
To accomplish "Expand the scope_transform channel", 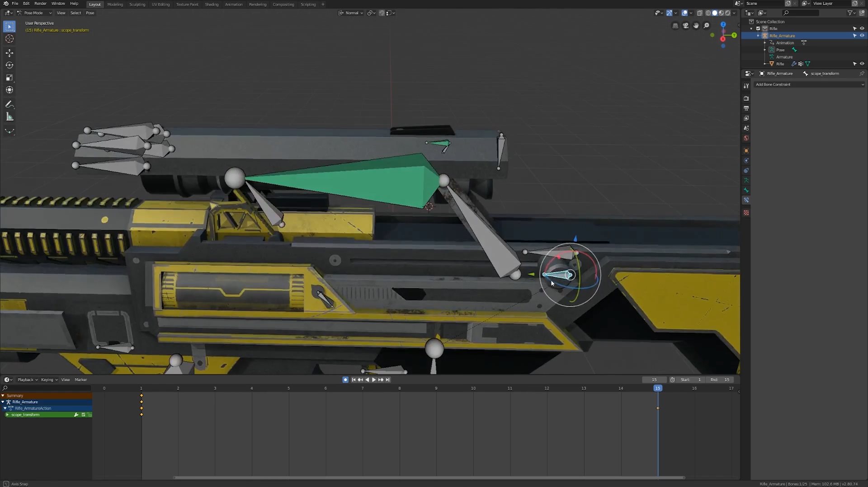I will click(x=7, y=415).
